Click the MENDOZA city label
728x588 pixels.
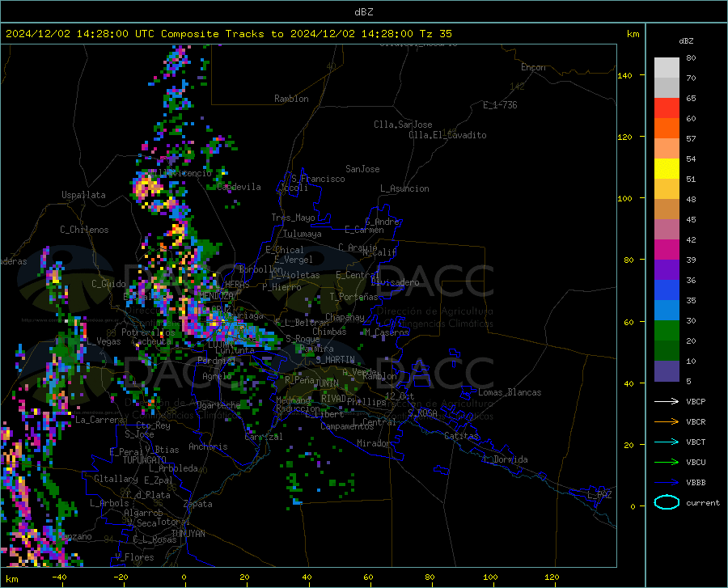coord(216,296)
